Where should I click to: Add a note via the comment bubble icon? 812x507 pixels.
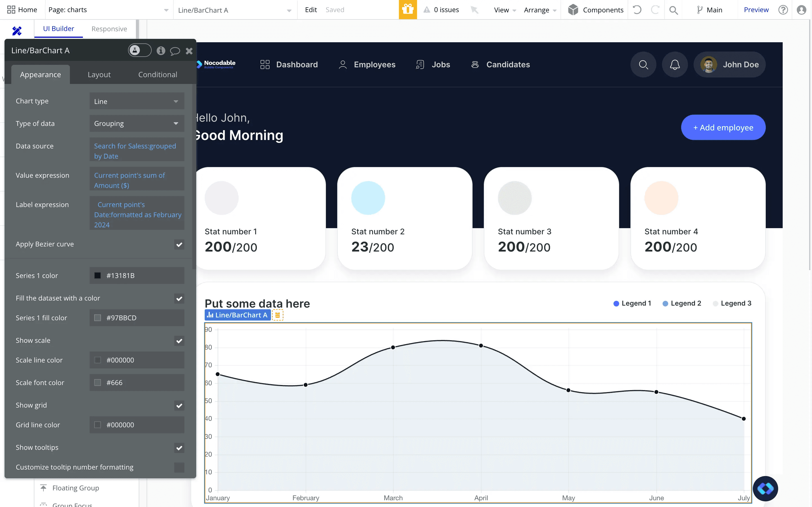tap(175, 51)
